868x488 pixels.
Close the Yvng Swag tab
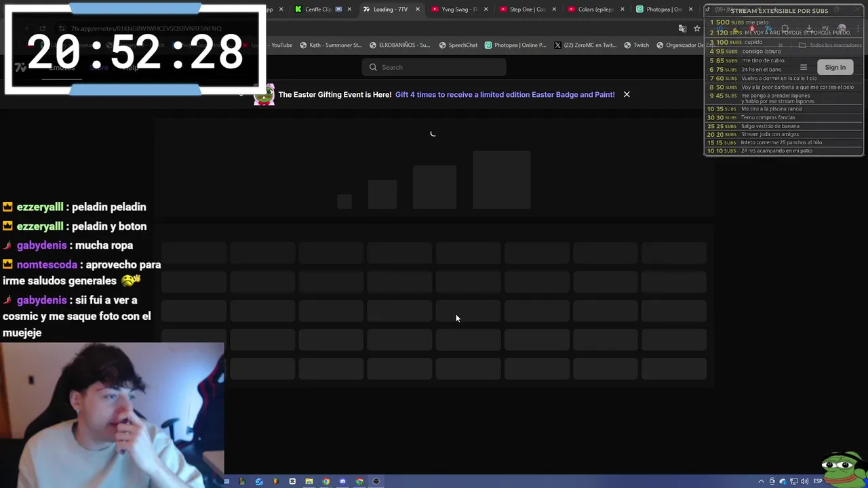coord(486,9)
